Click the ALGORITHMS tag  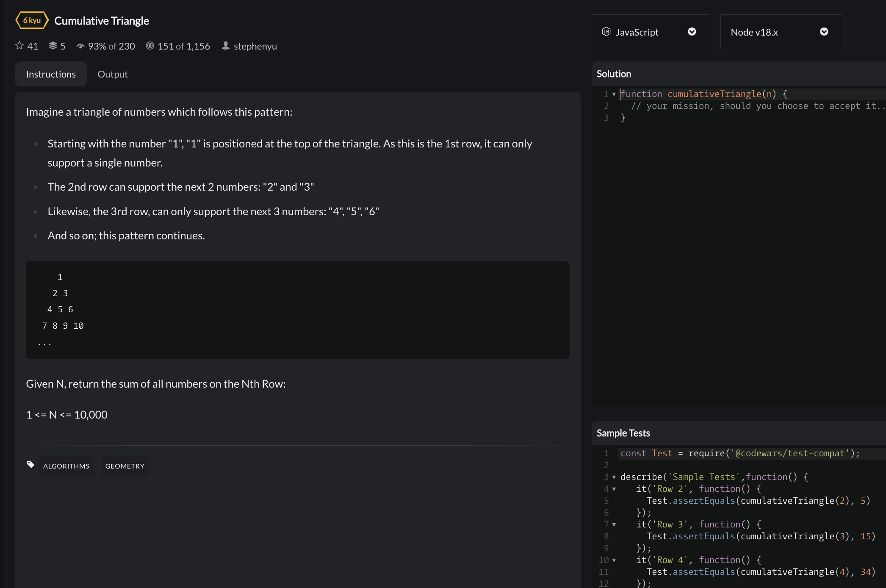(66, 466)
